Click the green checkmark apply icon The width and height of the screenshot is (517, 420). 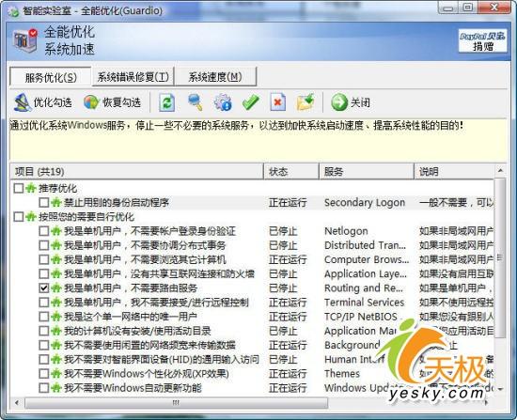click(251, 102)
